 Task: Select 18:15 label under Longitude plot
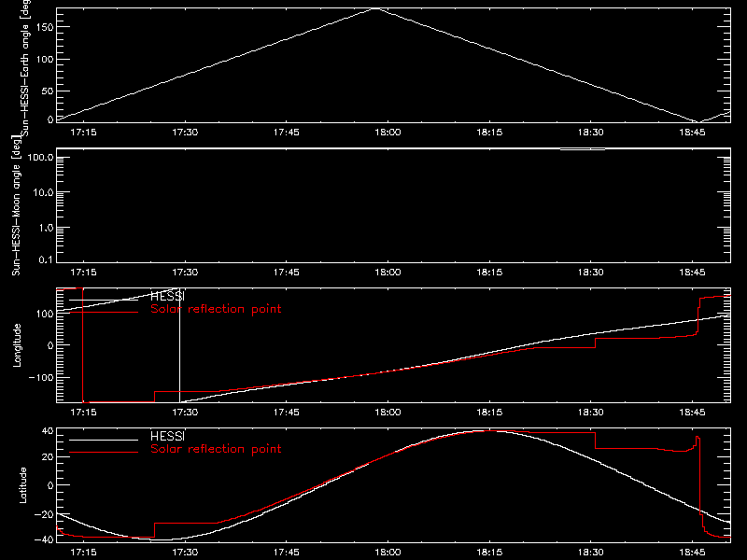pyautogui.click(x=489, y=413)
